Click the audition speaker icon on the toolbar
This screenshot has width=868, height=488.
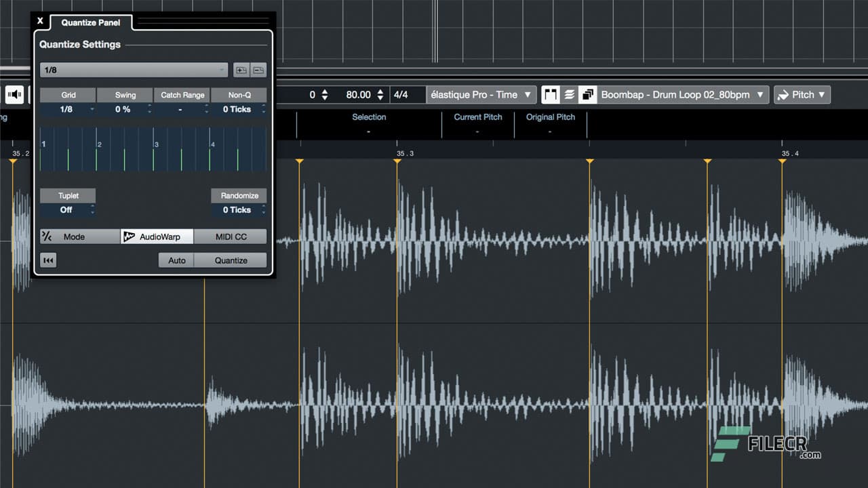click(14, 94)
